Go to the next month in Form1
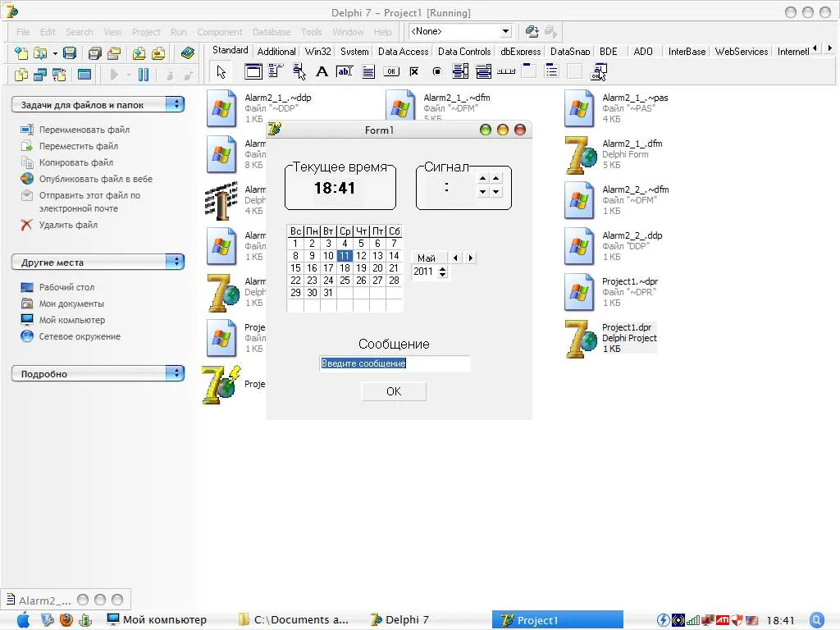 click(470, 258)
